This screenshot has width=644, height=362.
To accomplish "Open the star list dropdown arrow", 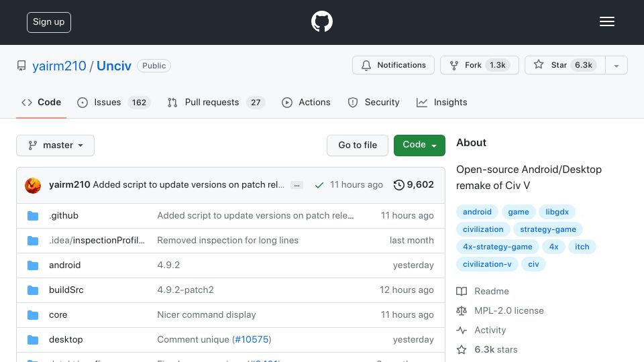I will (x=616, y=66).
